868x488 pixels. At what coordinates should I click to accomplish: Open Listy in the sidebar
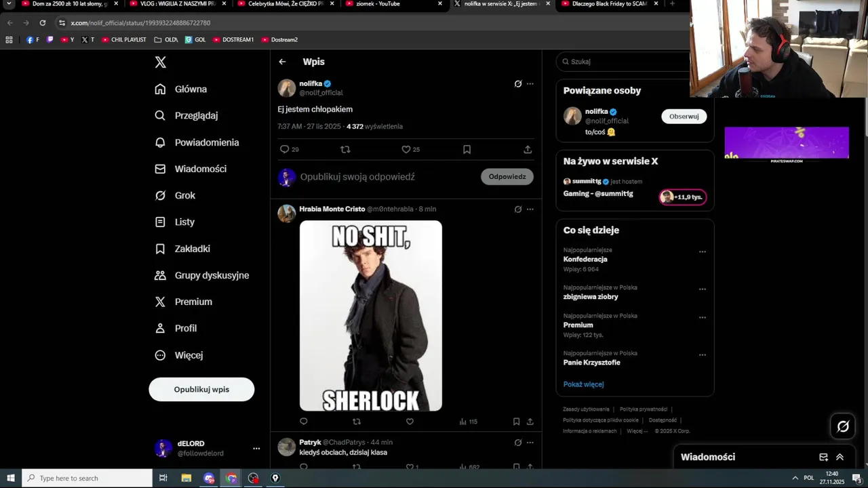tap(174, 222)
